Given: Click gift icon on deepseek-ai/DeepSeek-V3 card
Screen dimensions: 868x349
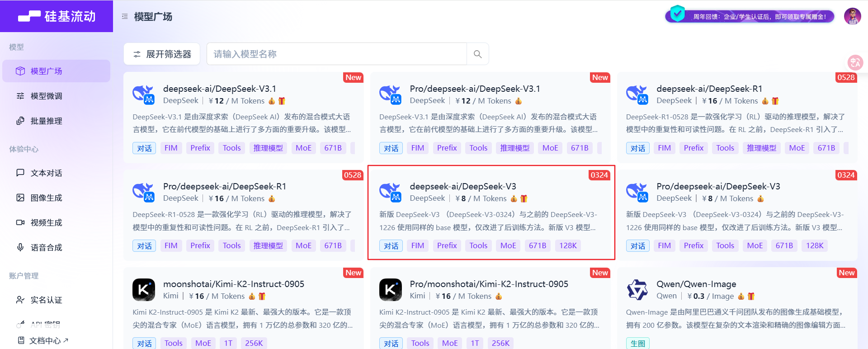Looking at the screenshot, I should pyautogui.click(x=524, y=198).
